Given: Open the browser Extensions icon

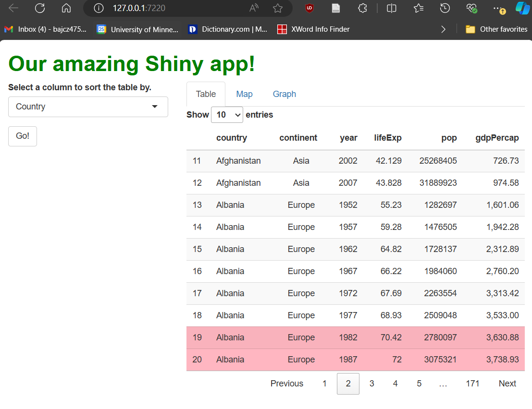Looking at the screenshot, I should pyautogui.click(x=362, y=8).
